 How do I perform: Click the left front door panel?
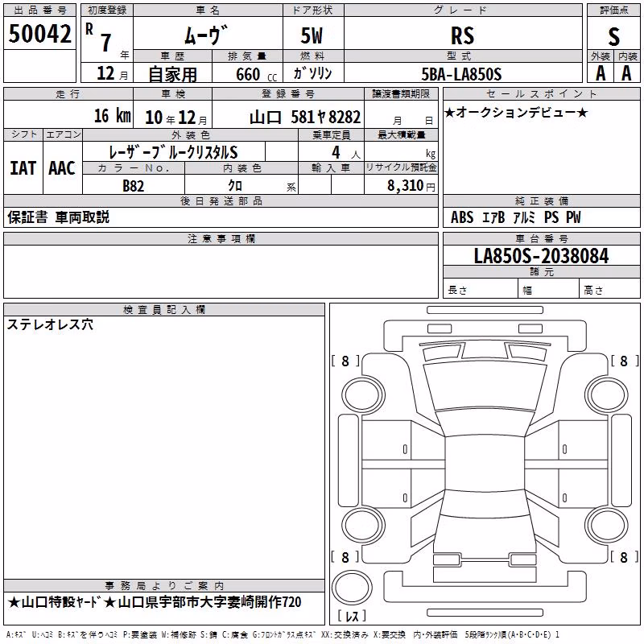click(x=386, y=440)
